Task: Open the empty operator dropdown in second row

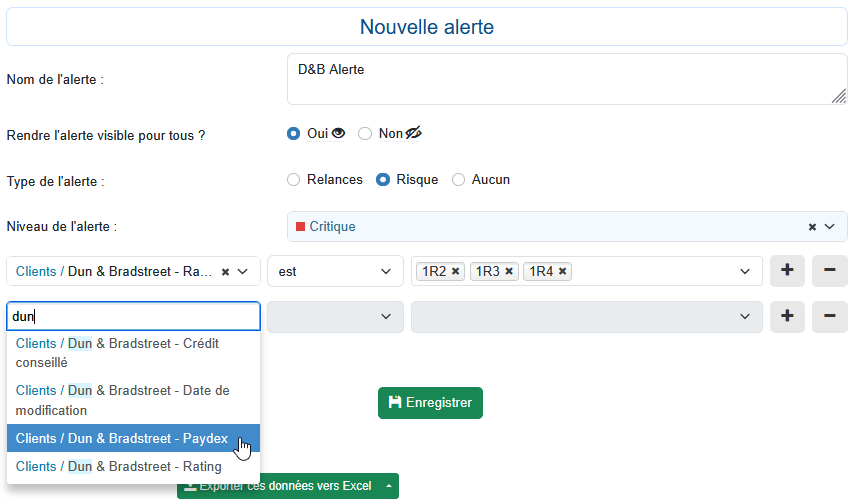Action: 335,317
